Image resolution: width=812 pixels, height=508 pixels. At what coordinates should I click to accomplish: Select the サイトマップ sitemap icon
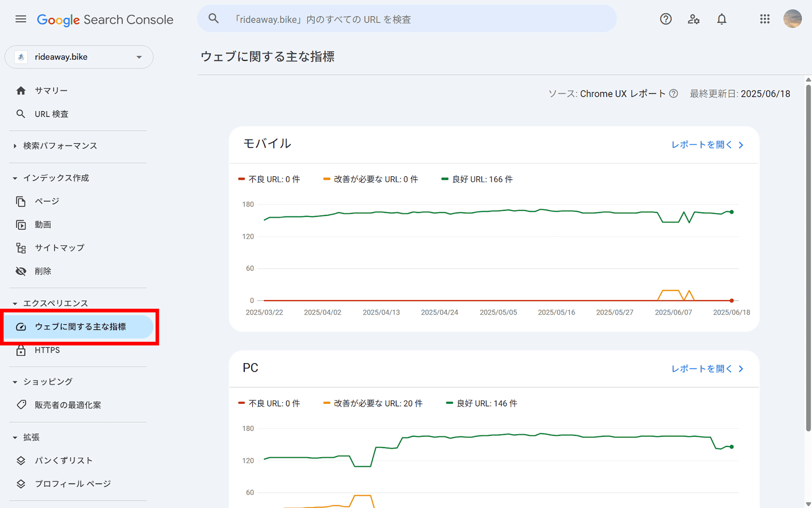point(21,248)
